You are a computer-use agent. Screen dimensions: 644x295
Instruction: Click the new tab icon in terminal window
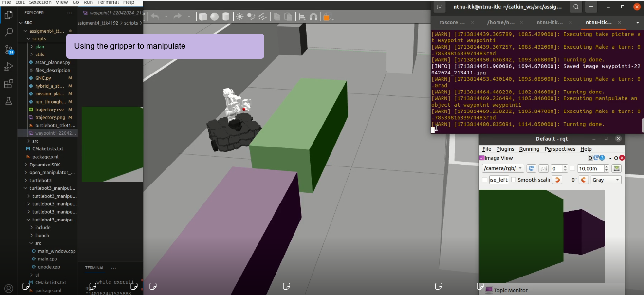440,7
